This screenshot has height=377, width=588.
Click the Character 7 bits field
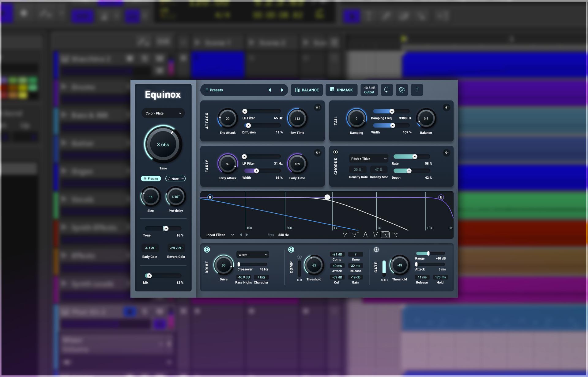click(261, 277)
